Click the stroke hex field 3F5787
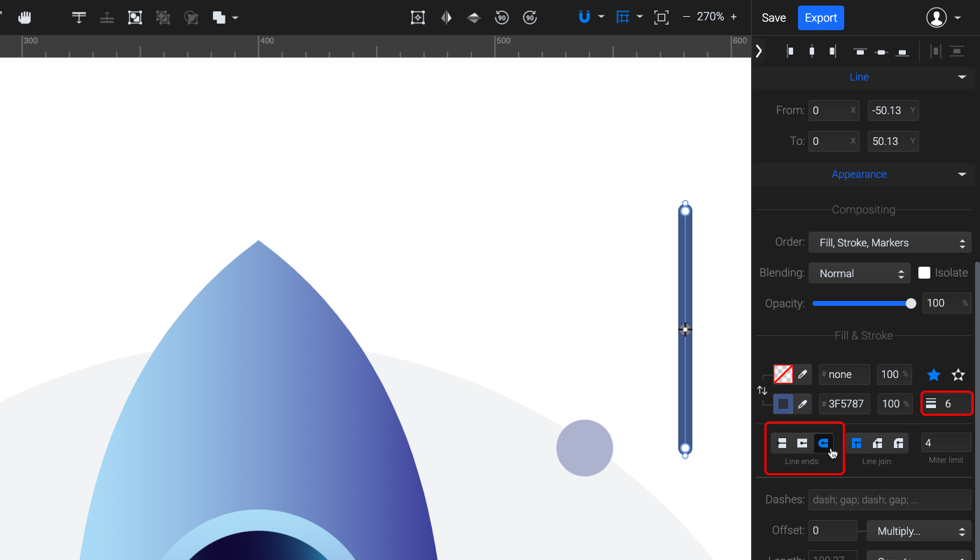The height and width of the screenshot is (560, 980). 844,404
